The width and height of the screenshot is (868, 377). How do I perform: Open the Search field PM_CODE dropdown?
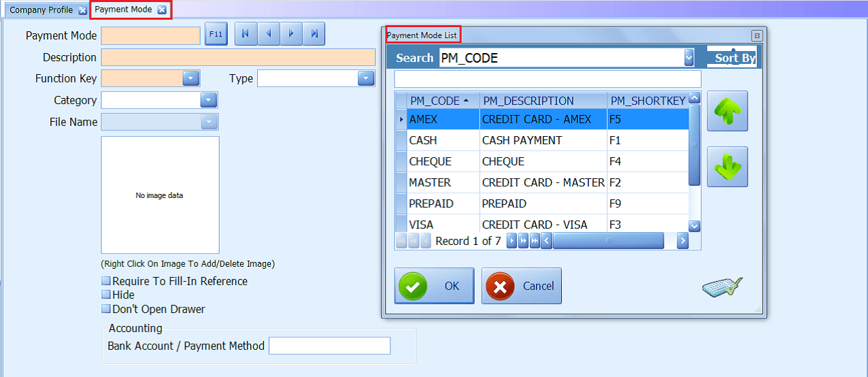tap(688, 58)
